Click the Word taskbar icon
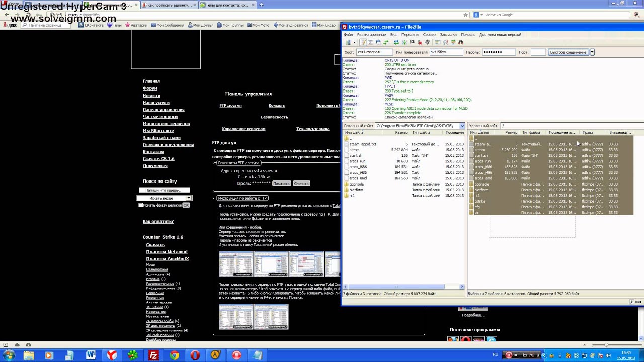Viewport: 644px width, 362px height. pos(91,355)
